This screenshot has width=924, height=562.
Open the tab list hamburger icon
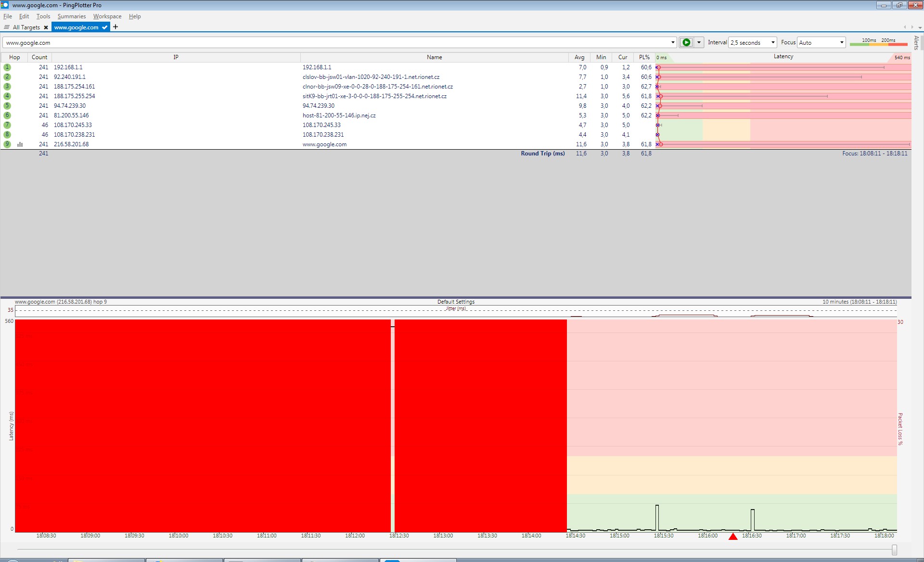click(x=7, y=27)
